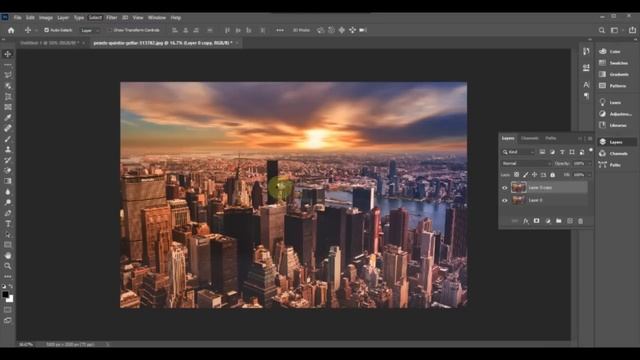Add a layer mask
This screenshot has height=360, width=640.
[x=537, y=221]
